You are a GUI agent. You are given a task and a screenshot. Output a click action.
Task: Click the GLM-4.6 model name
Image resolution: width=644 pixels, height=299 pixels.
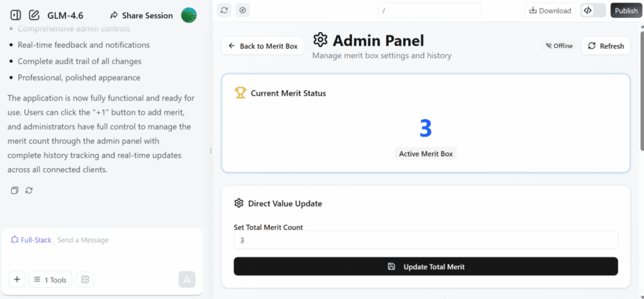coord(65,15)
